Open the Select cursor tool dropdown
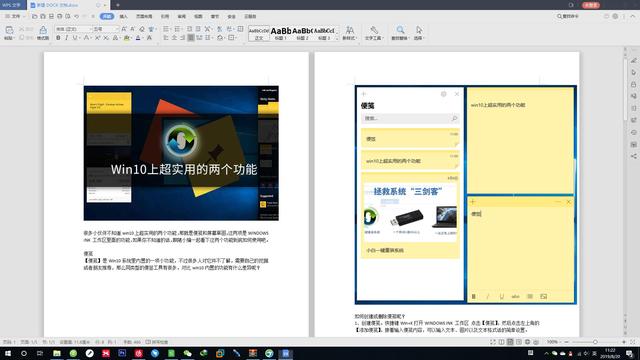640x360 pixels. [419, 33]
